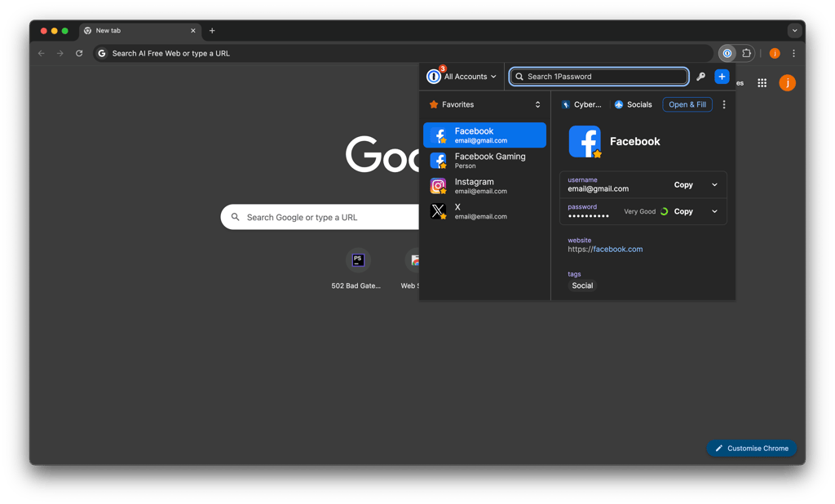The image size is (835, 504).
Task: Switch to the New tab browser tab
Action: pyautogui.click(x=139, y=31)
